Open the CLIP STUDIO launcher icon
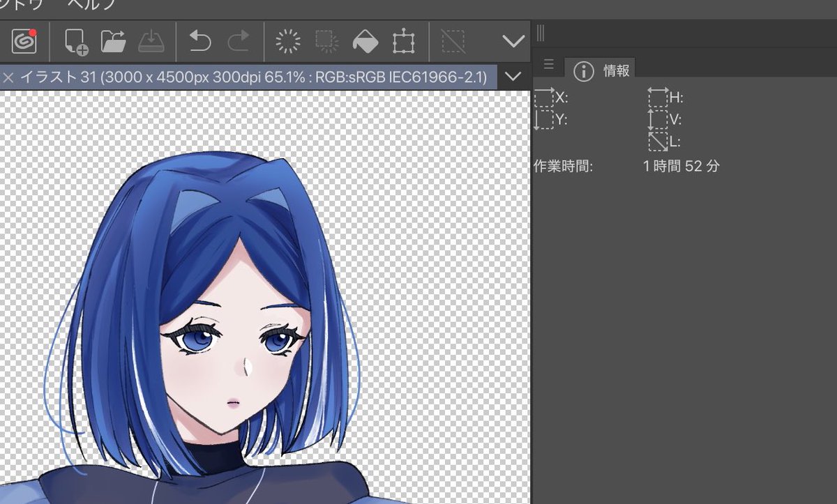Image resolution: width=837 pixels, height=504 pixels. coord(23,40)
